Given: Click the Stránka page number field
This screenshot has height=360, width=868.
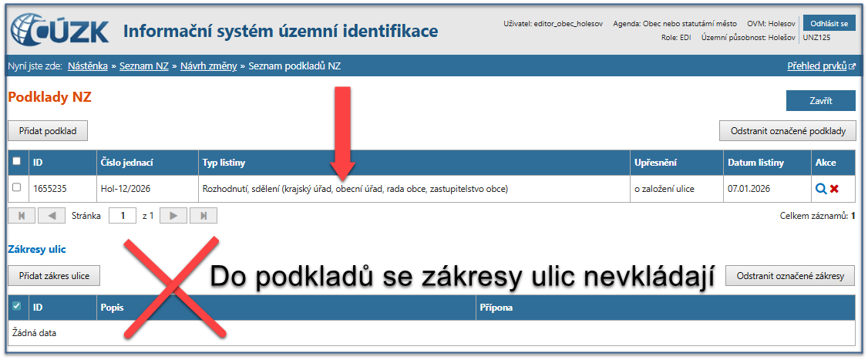Looking at the screenshot, I should pos(122,216).
